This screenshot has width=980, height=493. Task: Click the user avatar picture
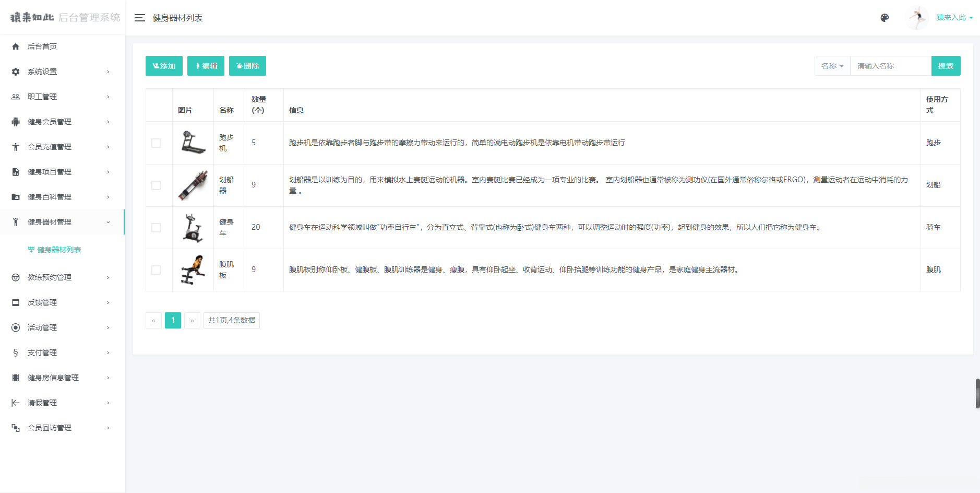[917, 18]
